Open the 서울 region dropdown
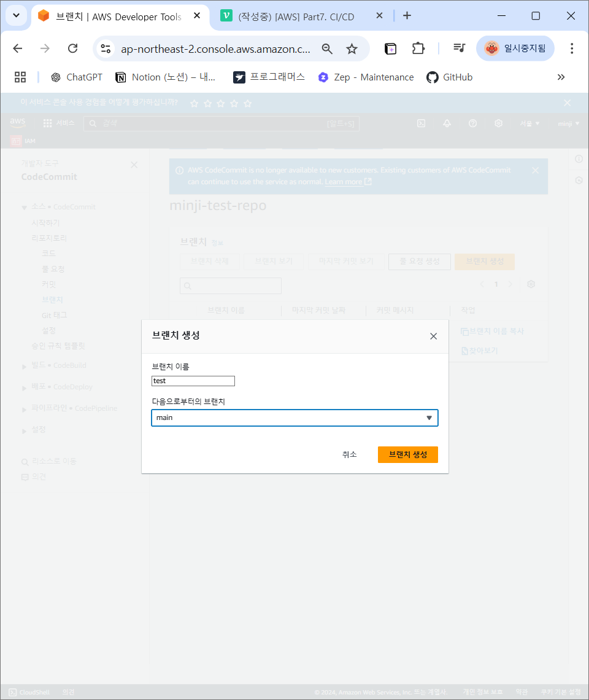 [529, 123]
